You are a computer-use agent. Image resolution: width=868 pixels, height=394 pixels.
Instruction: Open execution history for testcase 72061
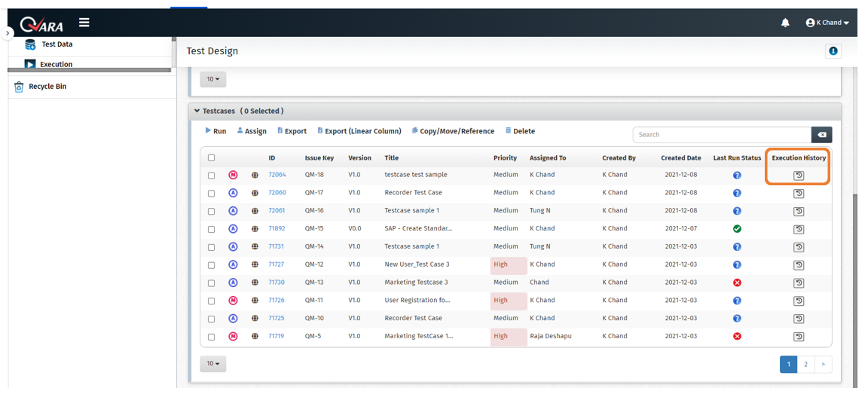[x=799, y=211]
